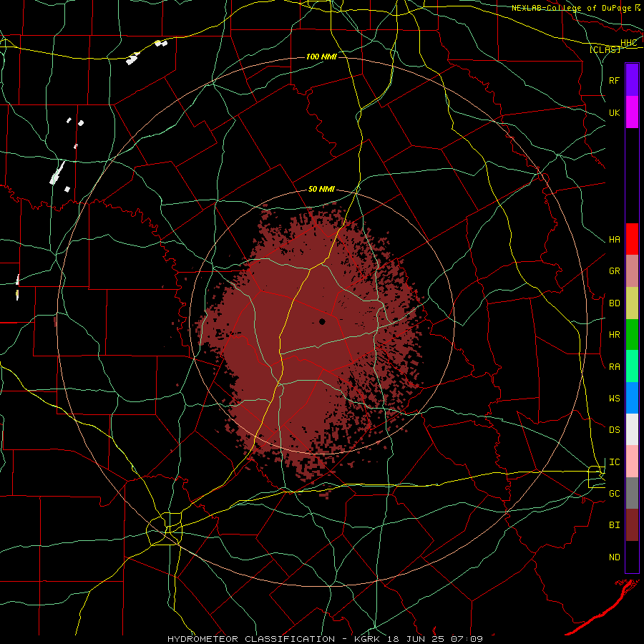The image size is (644, 644).
Task: Click the HR legend label
Action: pos(615,335)
